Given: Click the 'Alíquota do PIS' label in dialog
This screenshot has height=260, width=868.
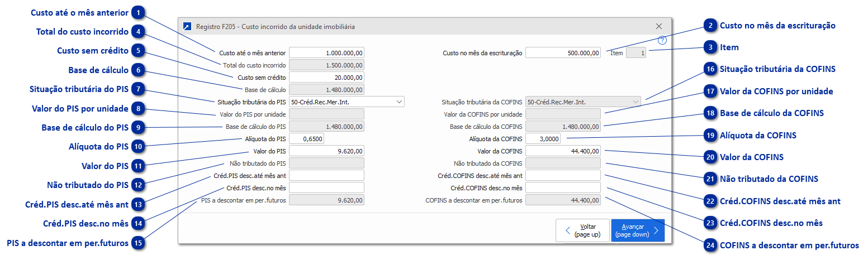Looking at the screenshot, I should pos(265,138).
